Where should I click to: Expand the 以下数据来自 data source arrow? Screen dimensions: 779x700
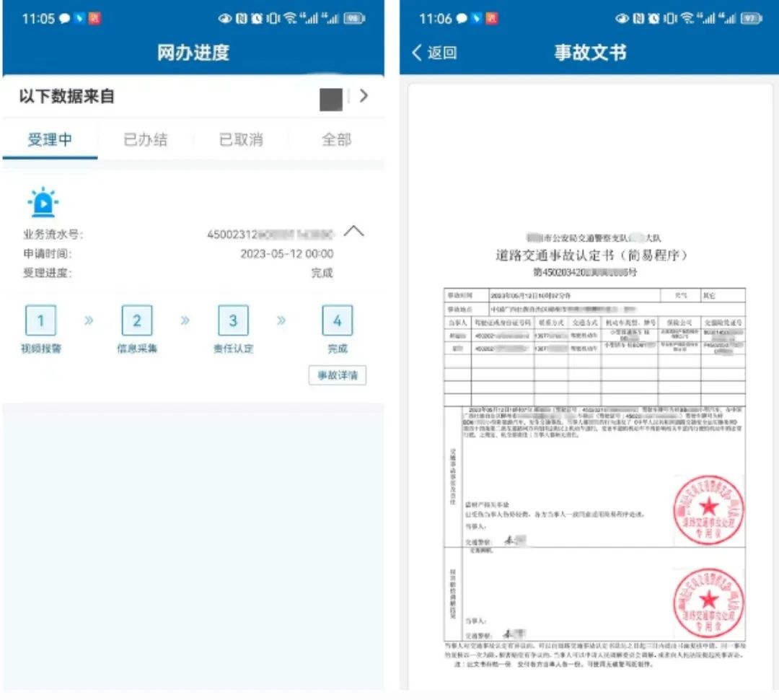(x=364, y=96)
